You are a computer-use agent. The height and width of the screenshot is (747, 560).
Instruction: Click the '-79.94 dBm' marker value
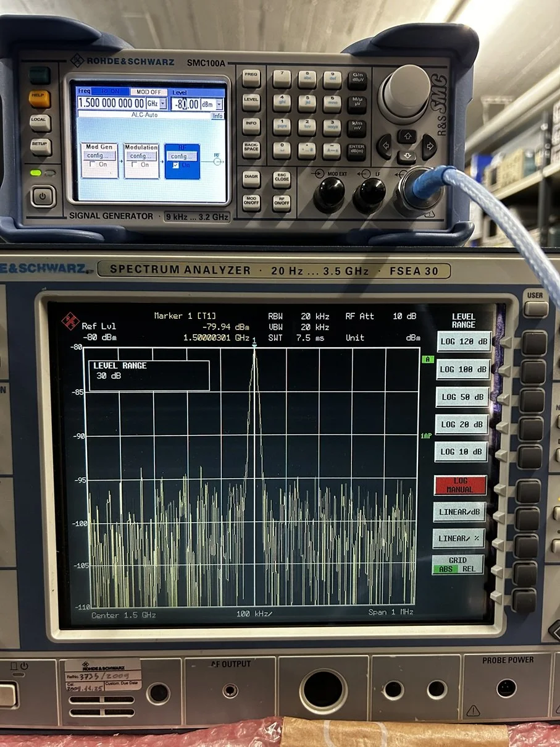(x=225, y=327)
